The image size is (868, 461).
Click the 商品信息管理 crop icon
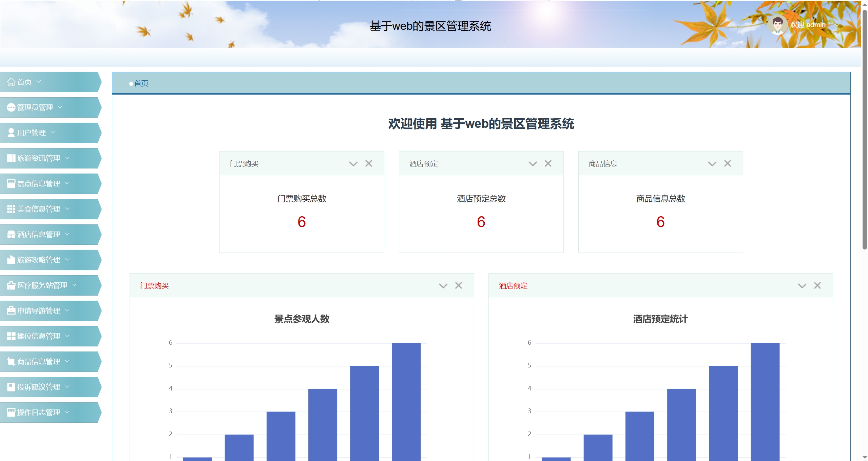(11, 362)
